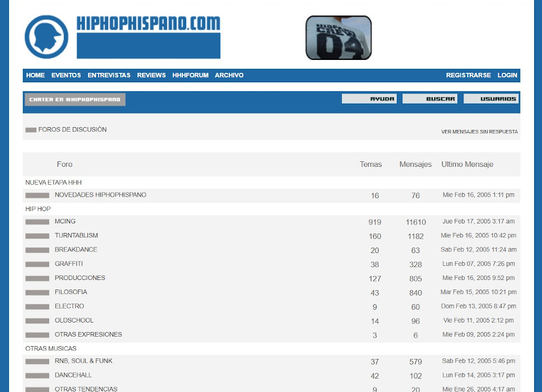
Task: Click the LOGIN link
Action: tap(507, 75)
